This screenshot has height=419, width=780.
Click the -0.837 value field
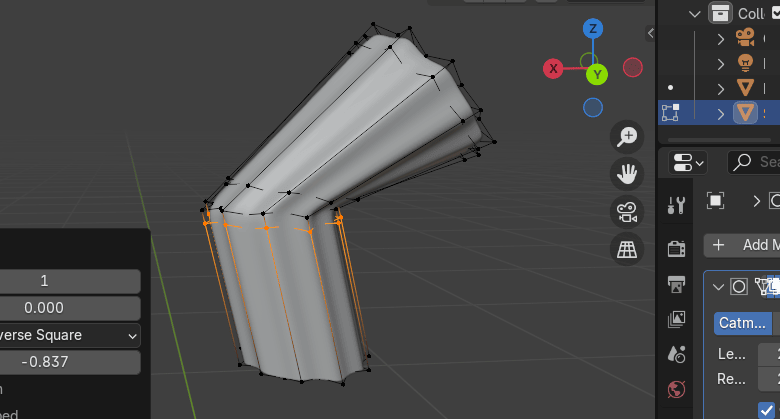(x=70, y=361)
